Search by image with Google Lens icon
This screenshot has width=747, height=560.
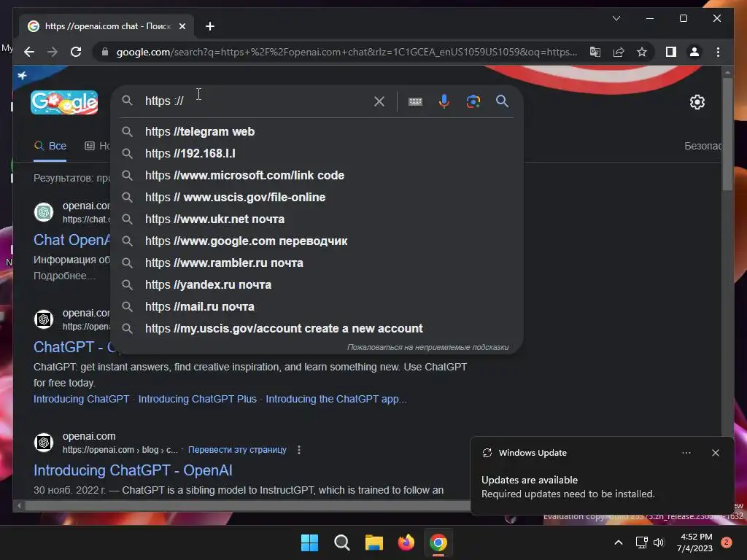tap(473, 101)
